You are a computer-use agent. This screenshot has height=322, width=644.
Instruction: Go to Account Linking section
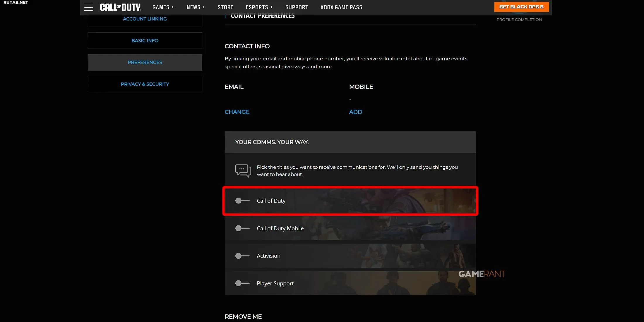tap(145, 19)
